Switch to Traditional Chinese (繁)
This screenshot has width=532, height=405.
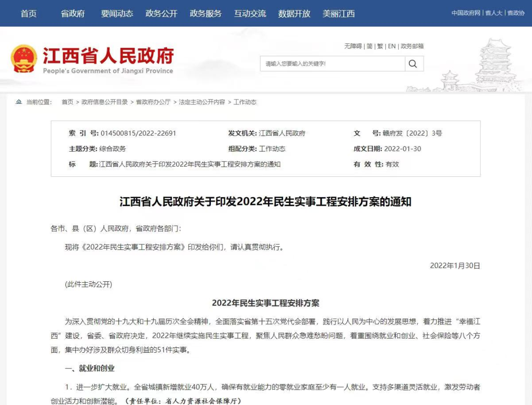[380, 46]
